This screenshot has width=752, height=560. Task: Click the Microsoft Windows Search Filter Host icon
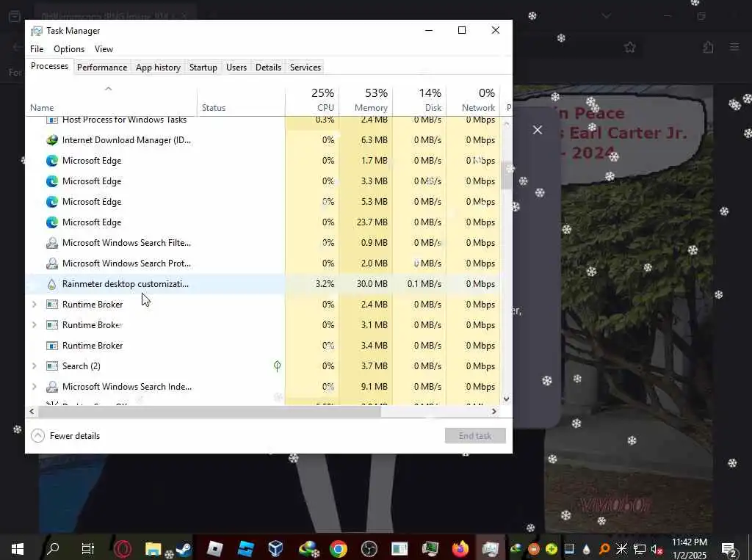coord(52,243)
